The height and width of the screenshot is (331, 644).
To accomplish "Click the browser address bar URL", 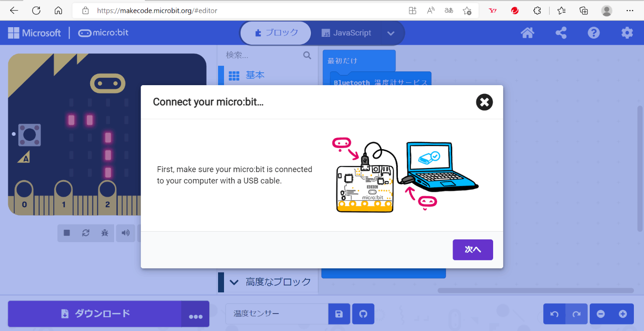I will (x=157, y=11).
